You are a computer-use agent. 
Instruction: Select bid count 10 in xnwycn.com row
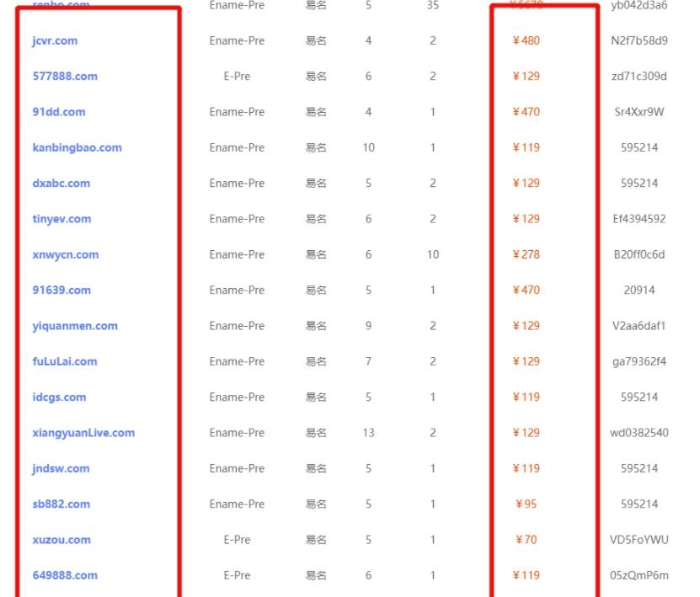tap(433, 255)
